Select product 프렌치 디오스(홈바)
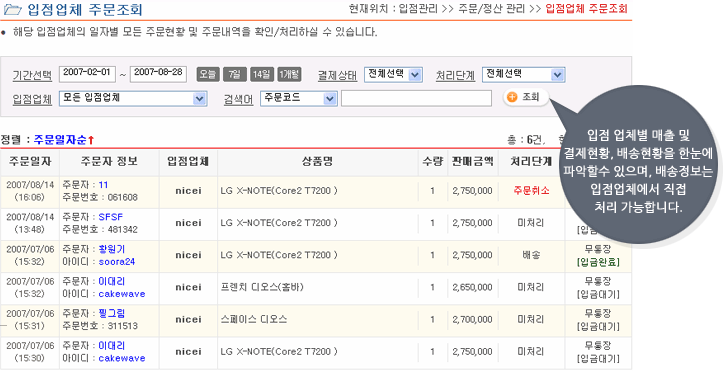This screenshot has height=371, width=725. [262, 287]
